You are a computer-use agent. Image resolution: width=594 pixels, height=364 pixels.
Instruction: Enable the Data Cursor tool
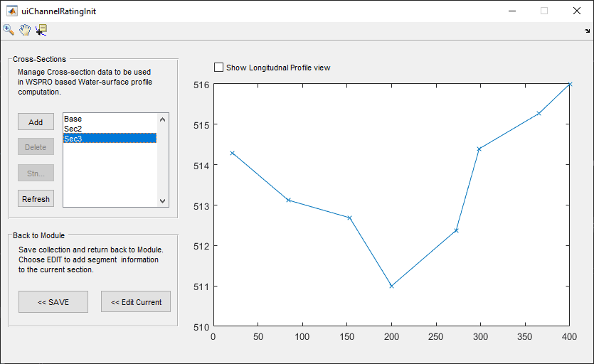coord(41,30)
